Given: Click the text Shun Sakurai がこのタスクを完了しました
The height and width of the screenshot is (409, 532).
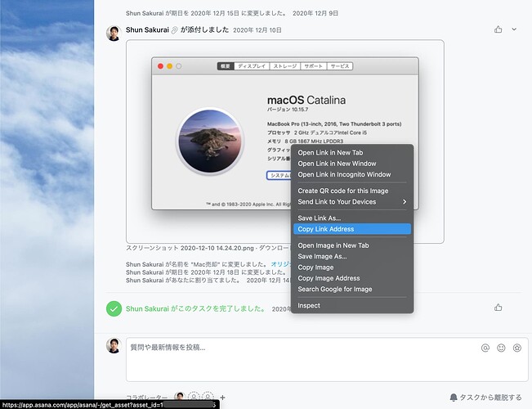Looking at the screenshot, I should click(196, 308).
